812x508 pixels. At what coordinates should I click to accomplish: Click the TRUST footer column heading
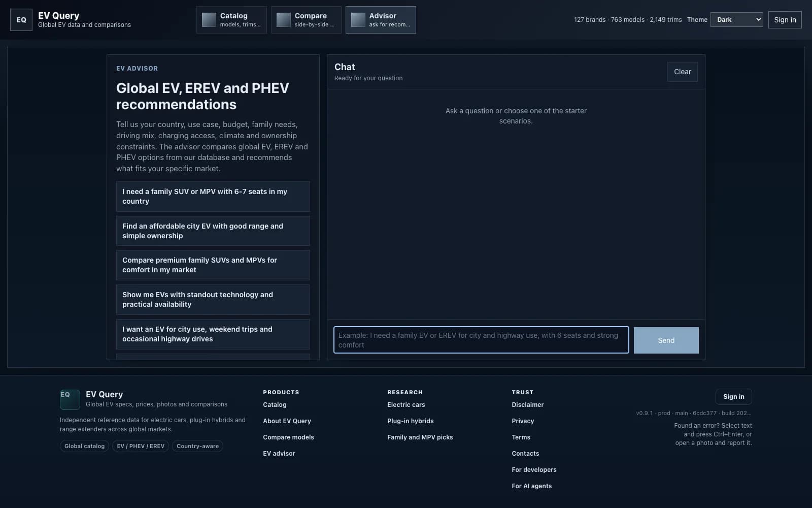[523, 392]
